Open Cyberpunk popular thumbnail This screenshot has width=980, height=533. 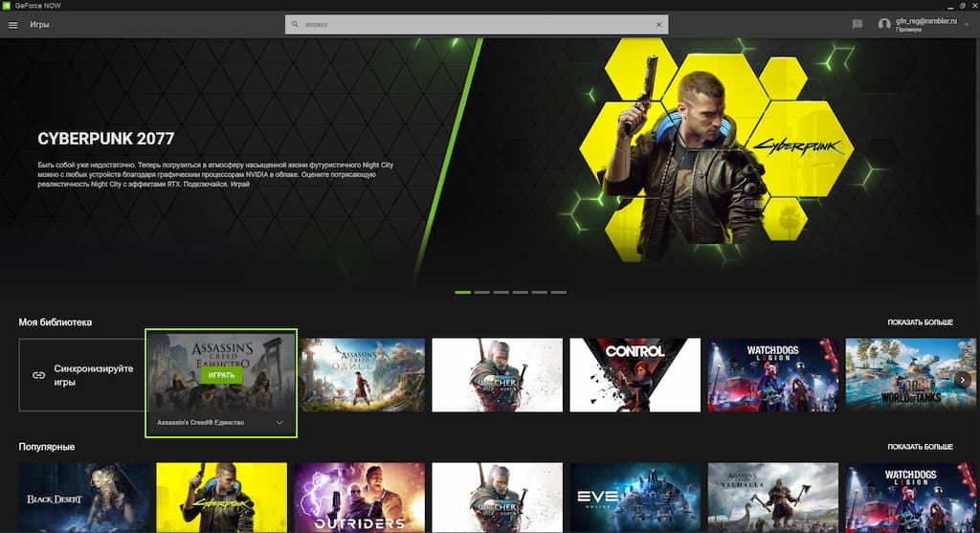coord(221,498)
